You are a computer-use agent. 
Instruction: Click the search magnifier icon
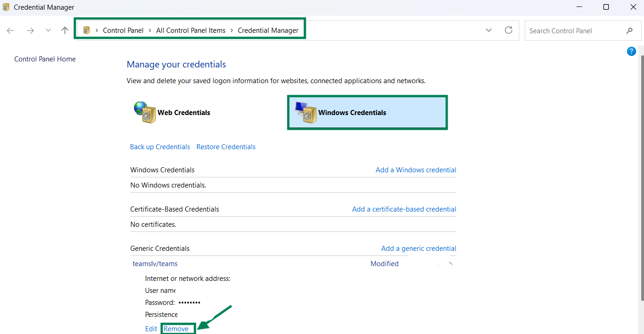pos(629,30)
